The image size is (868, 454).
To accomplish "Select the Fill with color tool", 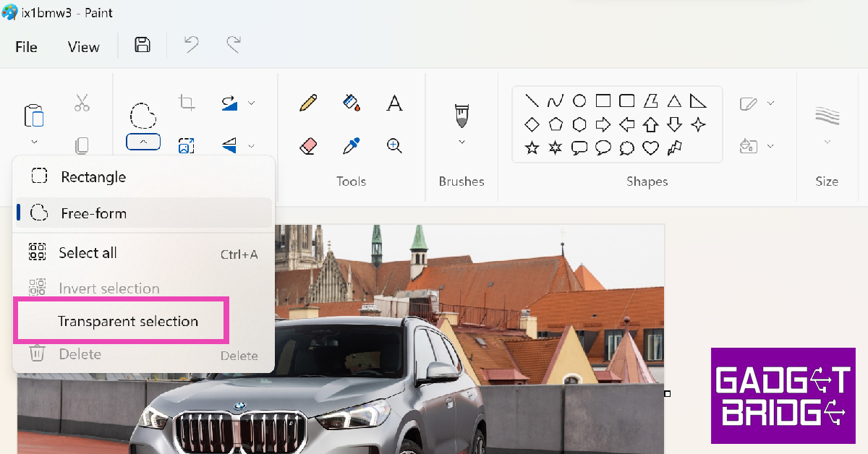I will (x=350, y=103).
